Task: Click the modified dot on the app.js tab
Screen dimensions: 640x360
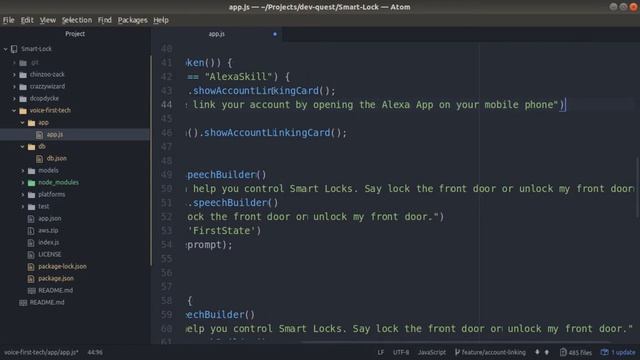Action: (275, 34)
